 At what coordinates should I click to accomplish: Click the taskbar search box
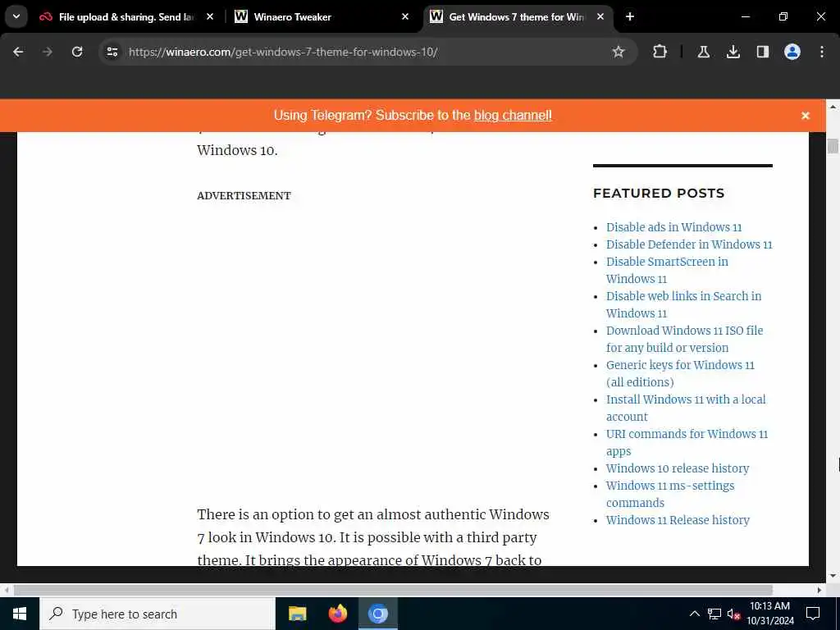click(x=157, y=614)
